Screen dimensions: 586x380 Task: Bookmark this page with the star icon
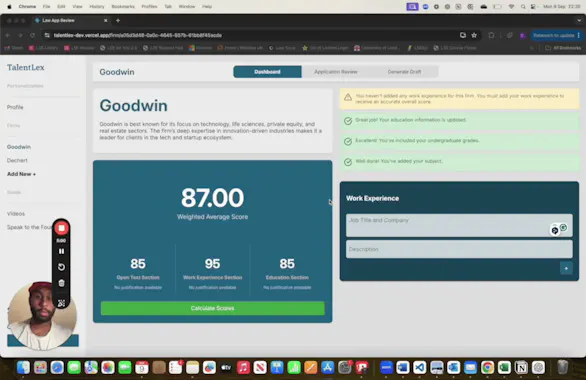(x=474, y=35)
